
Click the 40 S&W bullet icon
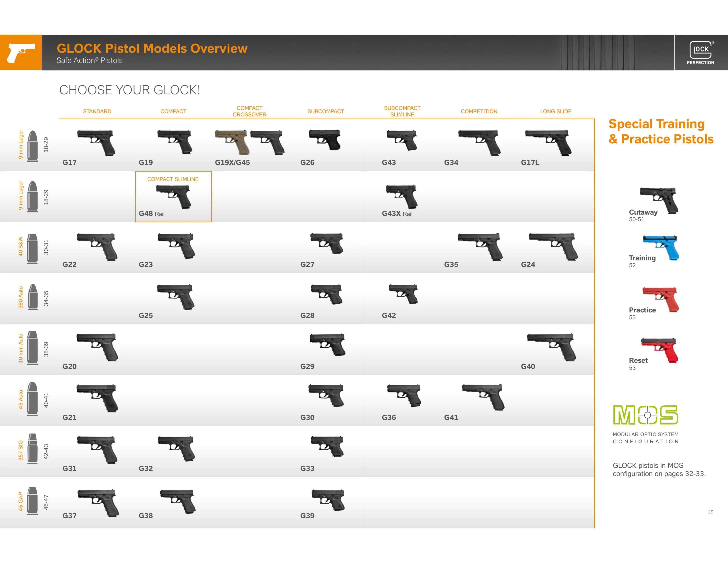pos(32,248)
